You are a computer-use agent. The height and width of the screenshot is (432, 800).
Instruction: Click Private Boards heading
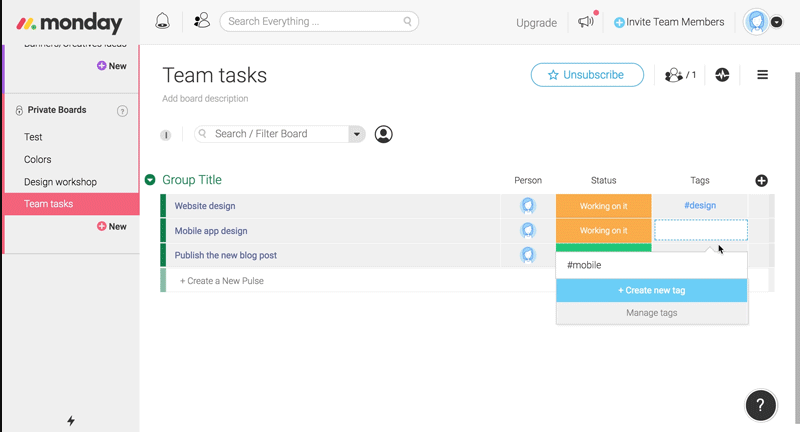pyautogui.click(x=57, y=110)
